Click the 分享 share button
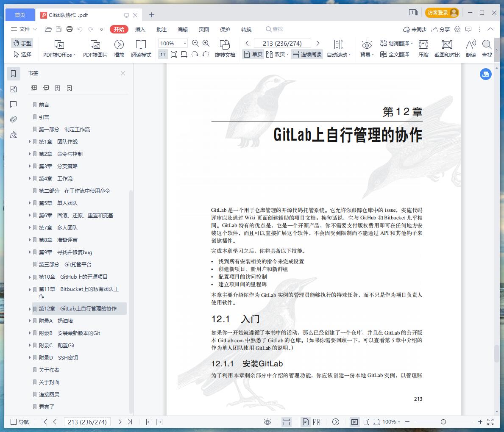Image resolution: width=504 pixels, height=432 pixels. point(441,29)
